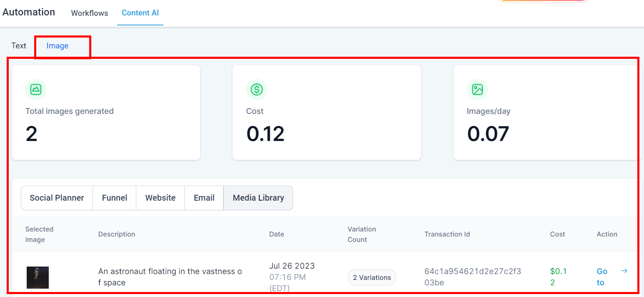The image size is (644, 297).
Task: Click the Cost card value 0.12
Action: 266,134
